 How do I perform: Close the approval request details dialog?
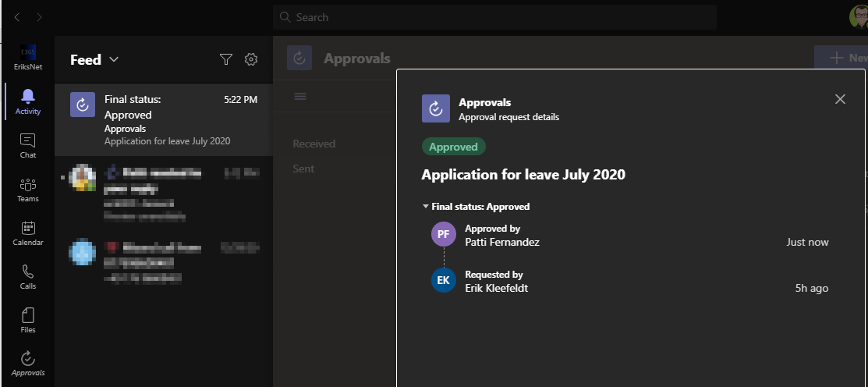tap(840, 99)
